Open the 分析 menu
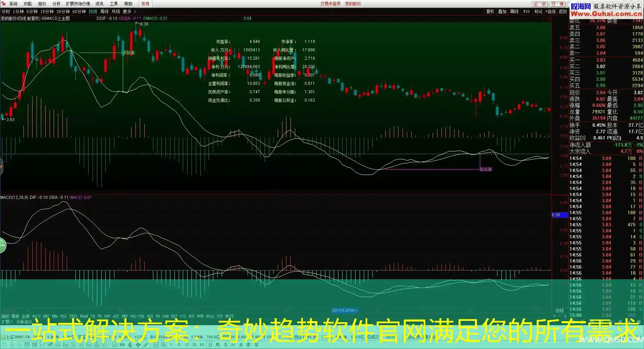 (x=56, y=4)
